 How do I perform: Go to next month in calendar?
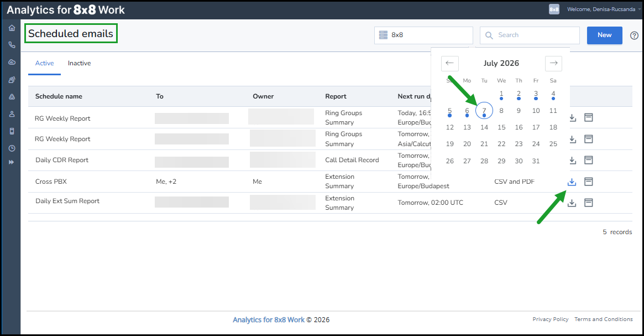[554, 63]
